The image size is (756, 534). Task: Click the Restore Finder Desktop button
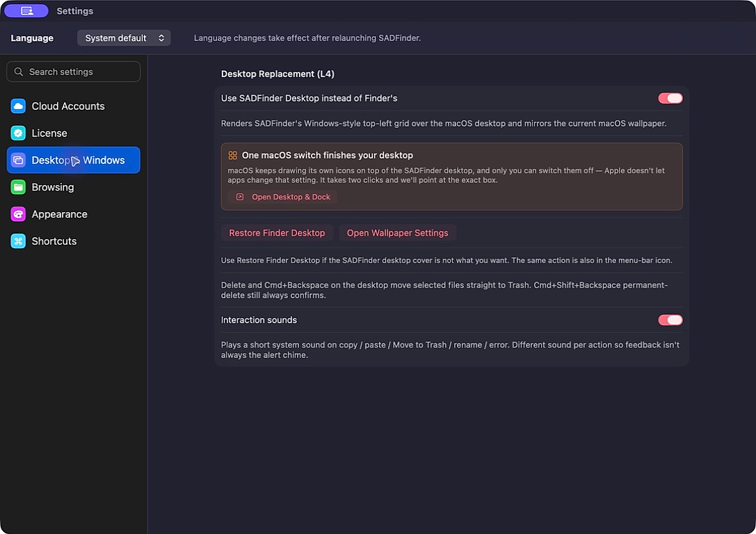277,233
